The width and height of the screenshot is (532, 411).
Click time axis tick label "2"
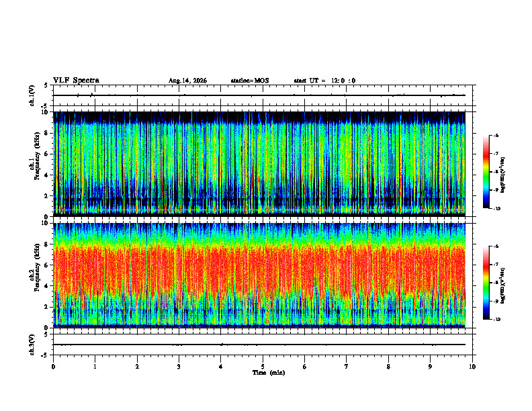137,366
